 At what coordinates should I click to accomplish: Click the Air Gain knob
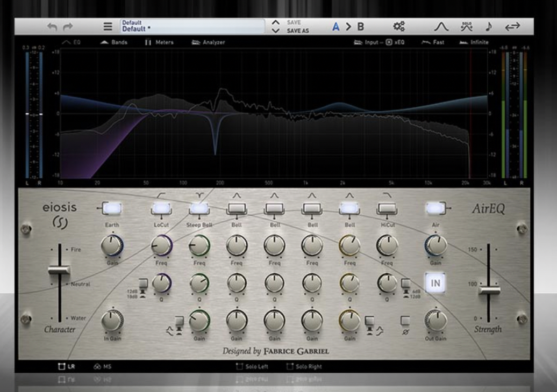(x=435, y=245)
